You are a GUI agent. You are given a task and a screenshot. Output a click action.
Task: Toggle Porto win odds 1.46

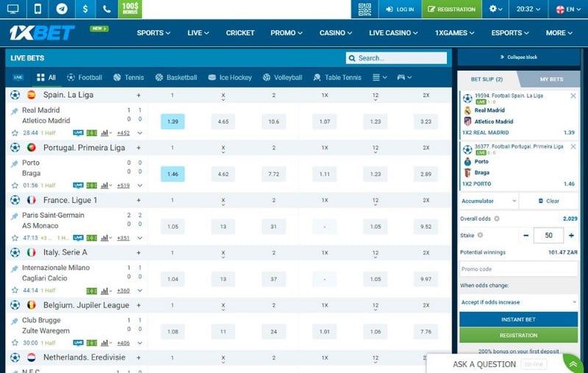point(173,174)
